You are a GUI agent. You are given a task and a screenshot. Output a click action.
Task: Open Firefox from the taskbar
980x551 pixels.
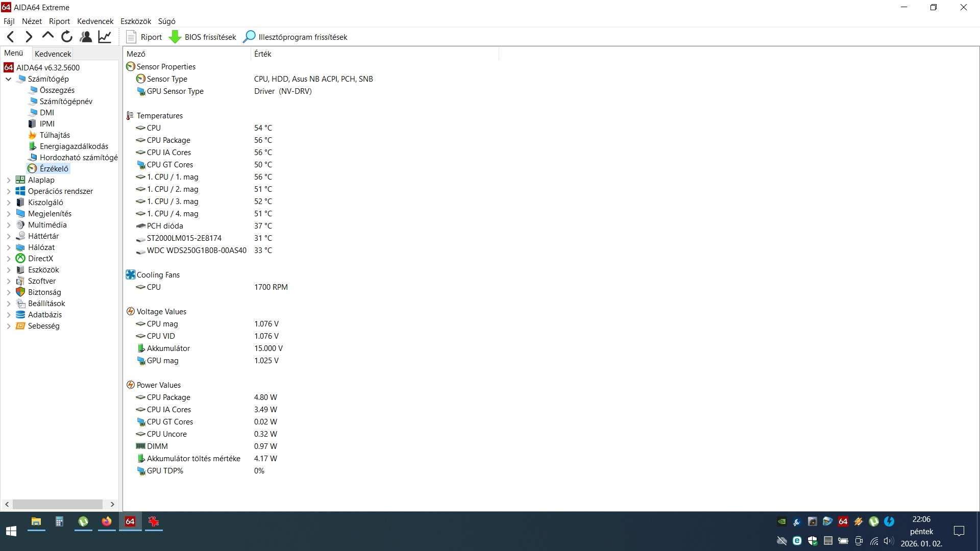pos(106,521)
